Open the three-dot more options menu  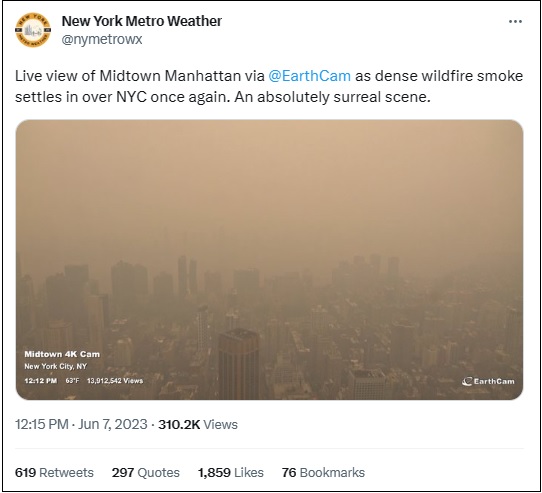(x=515, y=21)
